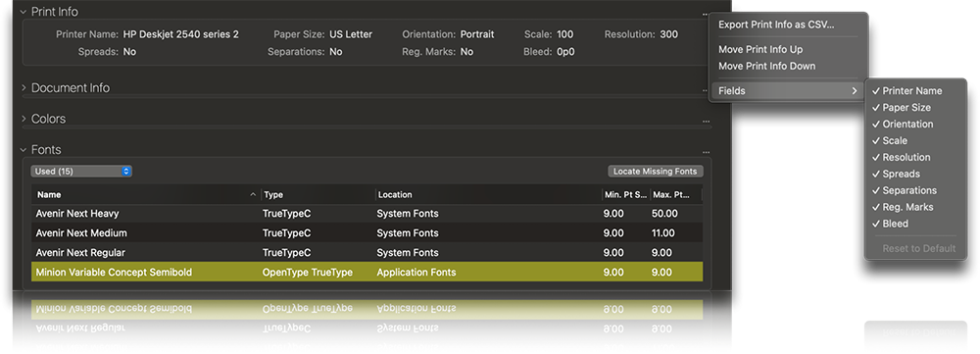Open the Fonts section ellipsis menu
Screen dimensions: 980x354
pos(706,152)
